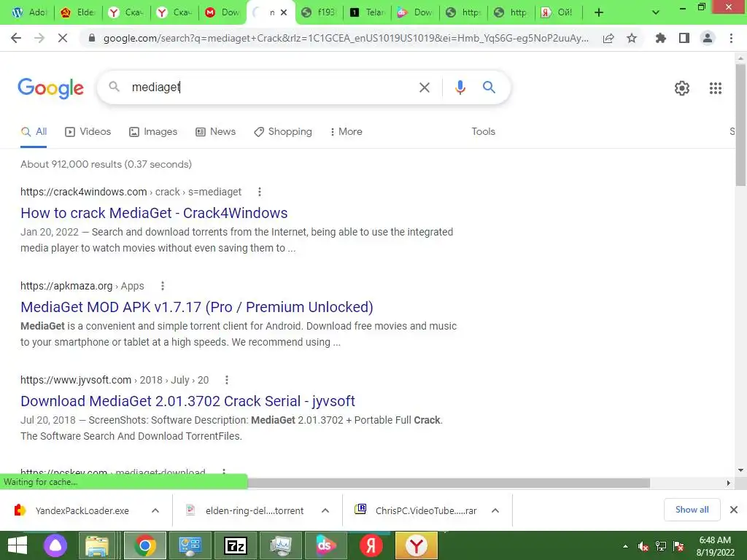Screen dimensions: 747x560
Task: Open File Explorer from taskbar
Action: pos(97,545)
